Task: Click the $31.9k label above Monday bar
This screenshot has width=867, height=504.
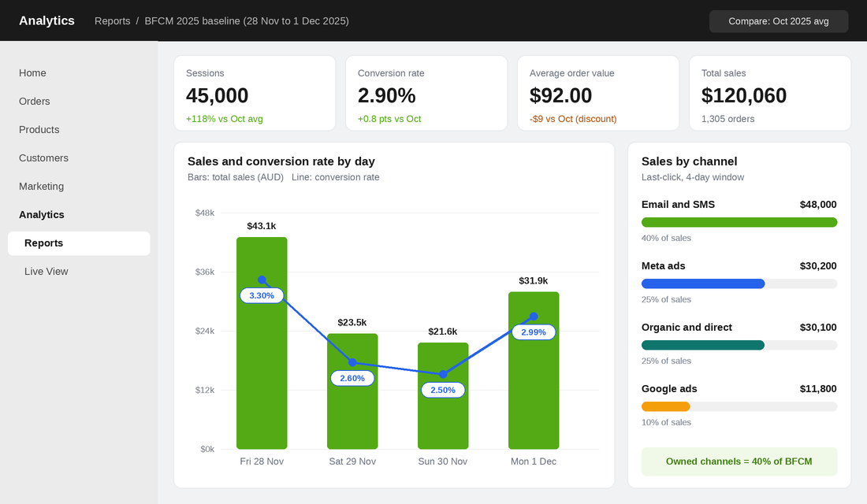Action: [534, 280]
